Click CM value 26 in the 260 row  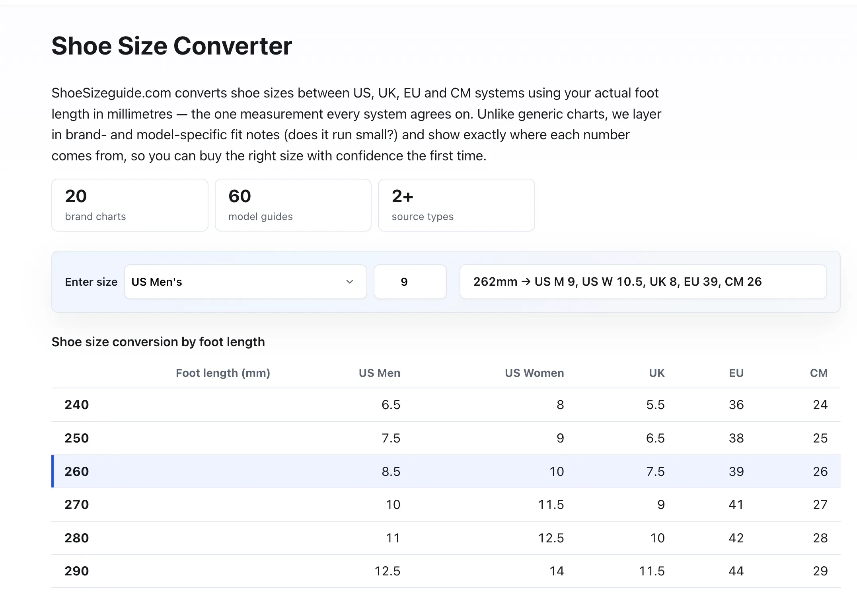tap(820, 472)
